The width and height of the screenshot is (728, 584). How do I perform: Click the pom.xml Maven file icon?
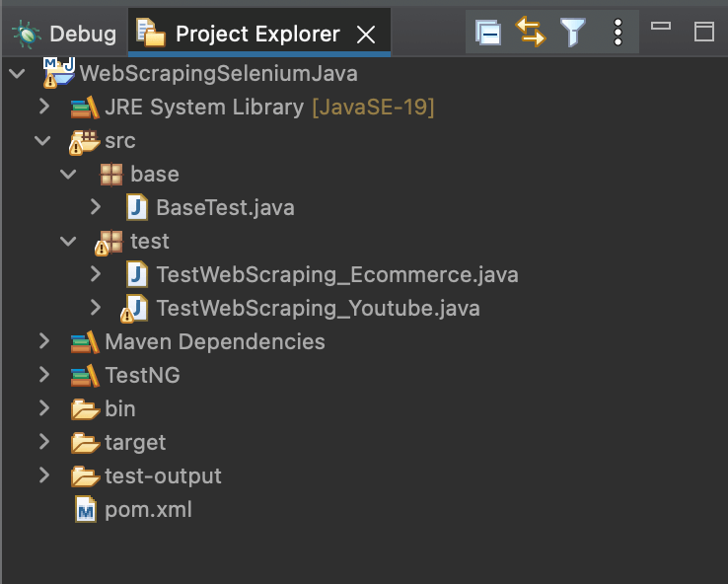click(x=86, y=509)
